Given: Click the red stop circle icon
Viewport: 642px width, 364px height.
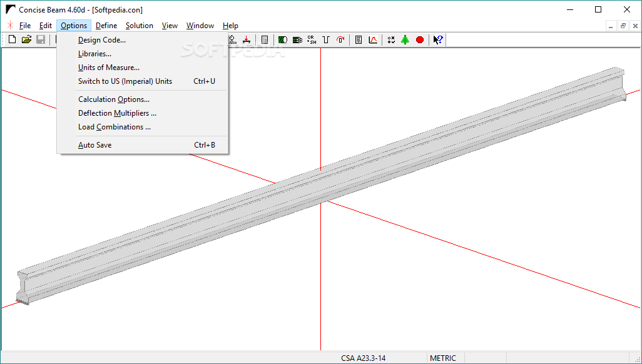Looking at the screenshot, I should tap(420, 40).
